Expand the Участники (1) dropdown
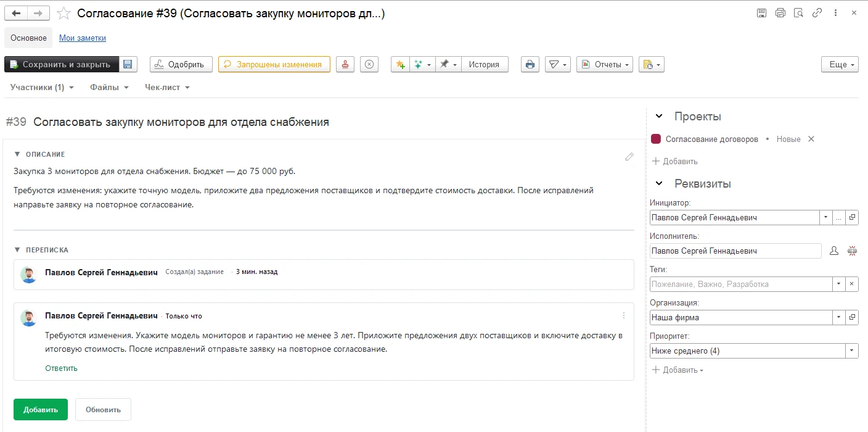This screenshot has width=868, height=432. 42,87
